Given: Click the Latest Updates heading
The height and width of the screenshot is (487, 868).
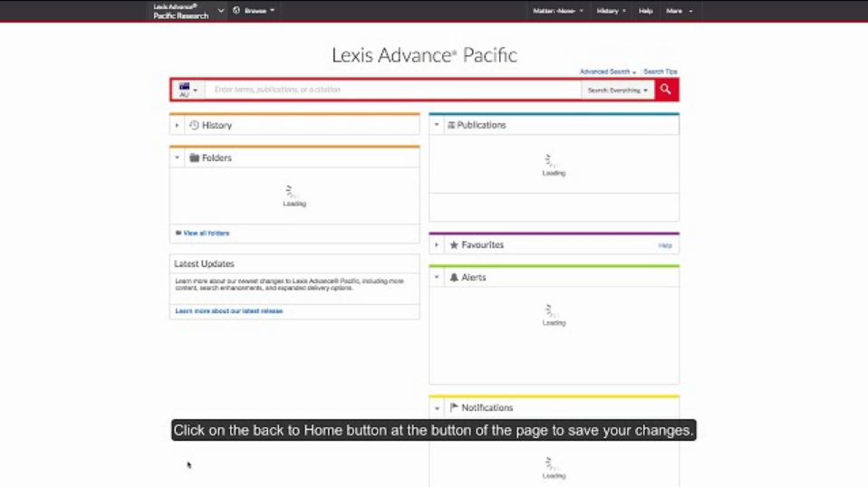Looking at the screenshot, I should (204, 263).
